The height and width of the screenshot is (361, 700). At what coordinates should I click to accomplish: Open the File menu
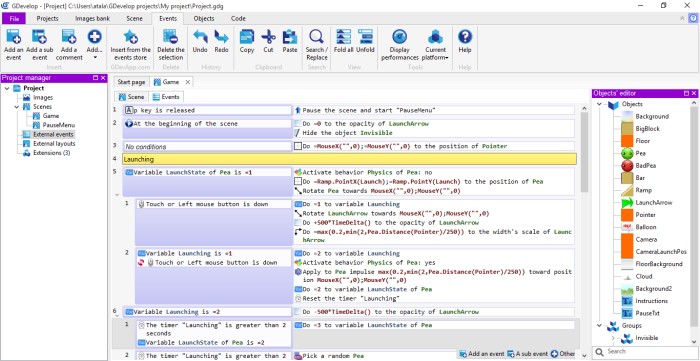14,19
